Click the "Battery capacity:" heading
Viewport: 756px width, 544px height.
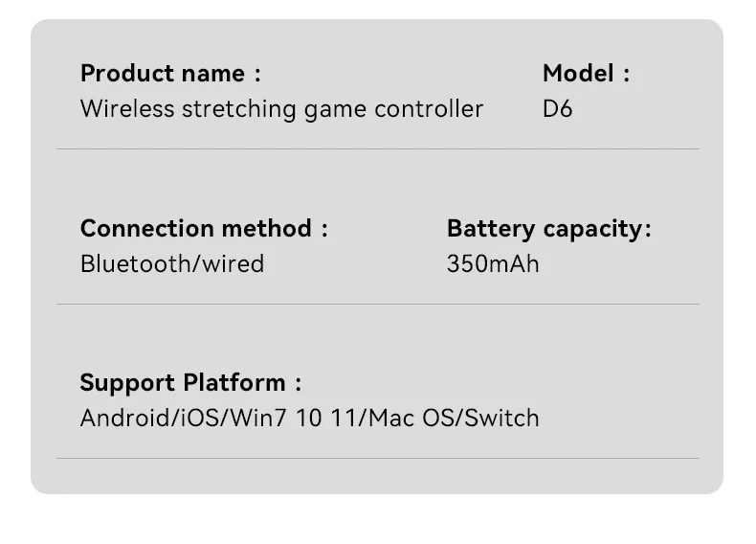[548, 229]
